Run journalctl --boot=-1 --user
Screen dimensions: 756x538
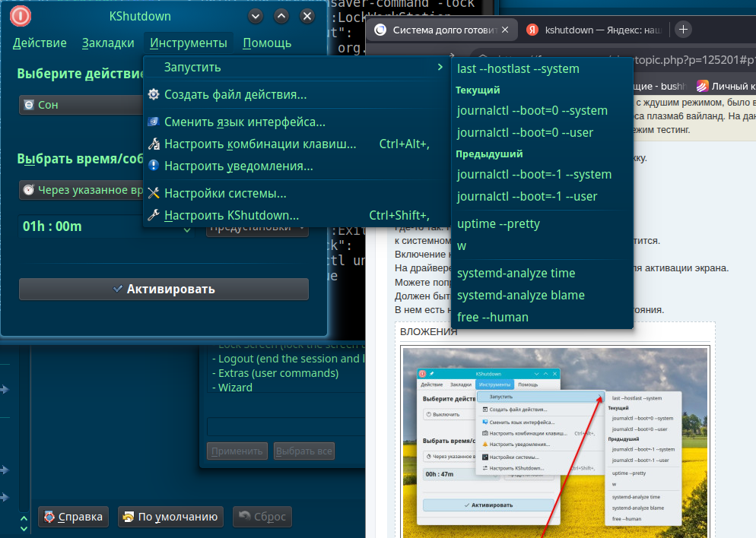click(x=542, y=197)
